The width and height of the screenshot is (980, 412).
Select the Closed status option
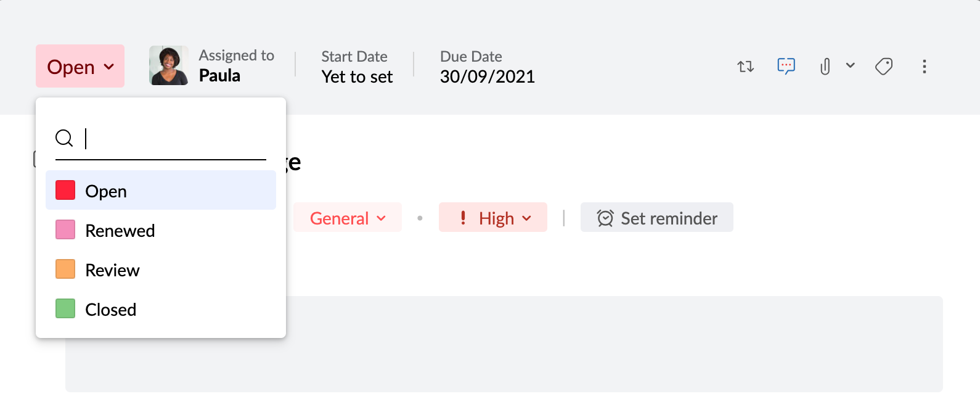[x=110, y=309]
